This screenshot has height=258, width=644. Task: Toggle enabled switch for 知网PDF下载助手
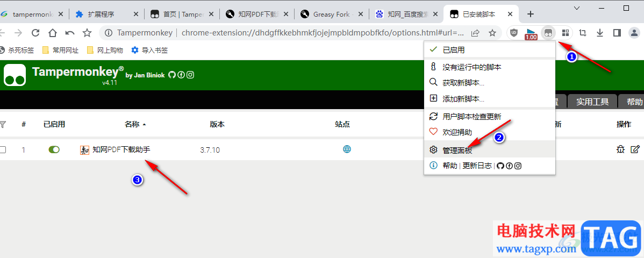pyautogui.click(x=54, y=149)
